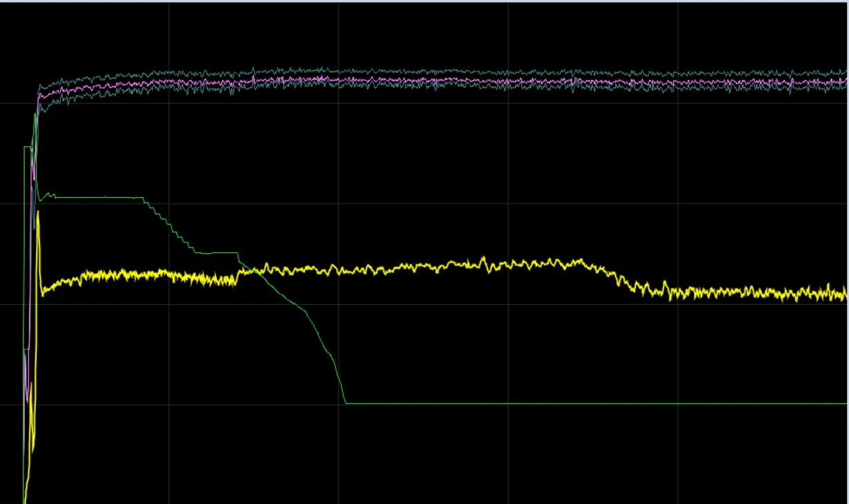Select the flat green floor line

597,403
